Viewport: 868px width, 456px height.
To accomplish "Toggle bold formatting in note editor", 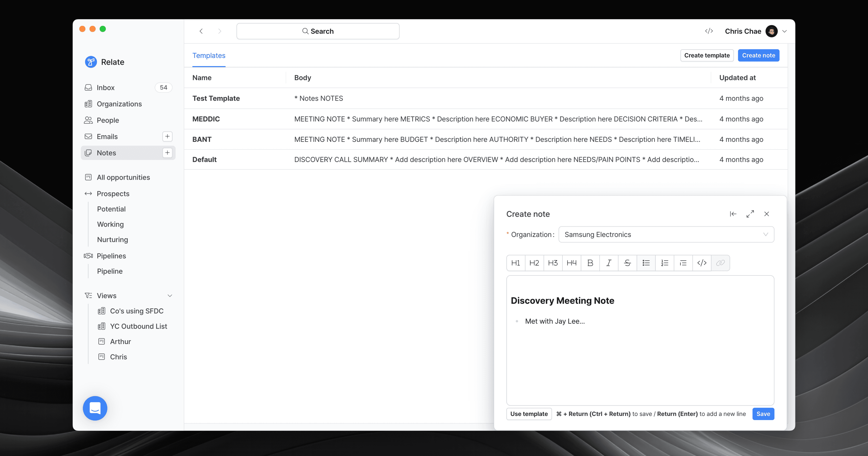I will pos(590,263).
